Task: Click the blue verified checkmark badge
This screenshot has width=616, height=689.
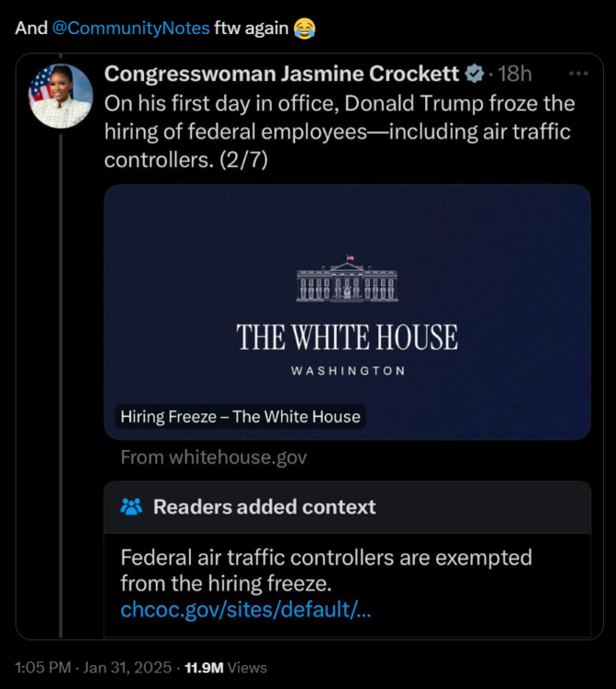Action: [x=476, y=73]
